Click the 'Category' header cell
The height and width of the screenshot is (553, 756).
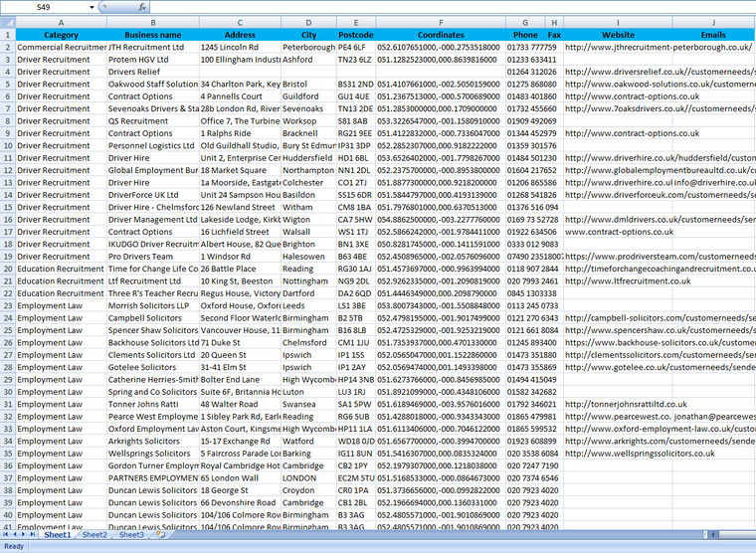[61, 35]
